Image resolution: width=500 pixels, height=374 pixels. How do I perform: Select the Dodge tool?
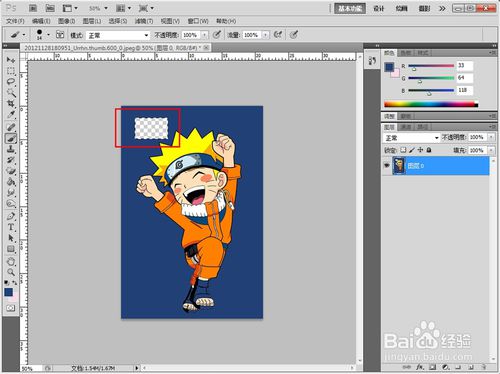11,204
